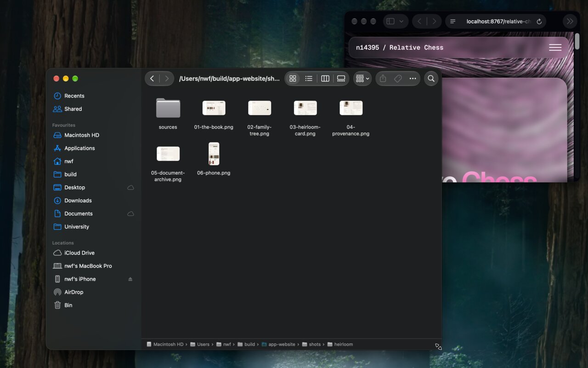Open the Finder group-by dropdown
Image resolution: width=588 pixels, height=368 pixels.
coord(362,79)
